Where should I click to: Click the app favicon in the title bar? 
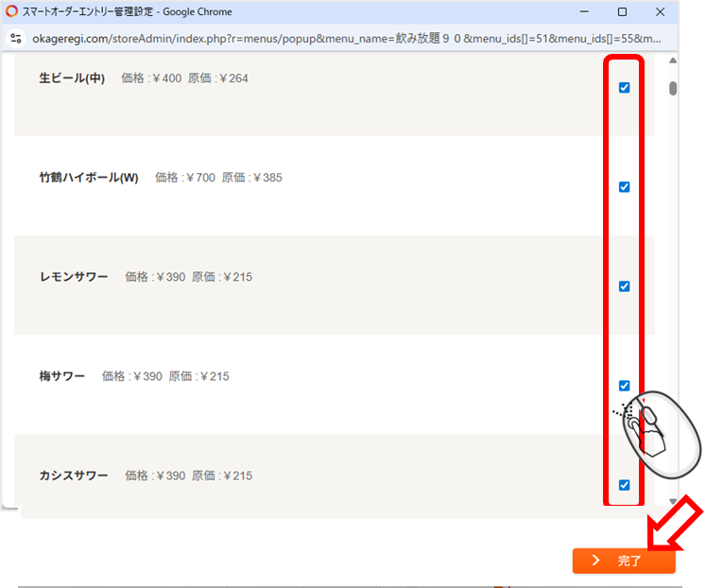pyautogui.click(x=12, y=12)
